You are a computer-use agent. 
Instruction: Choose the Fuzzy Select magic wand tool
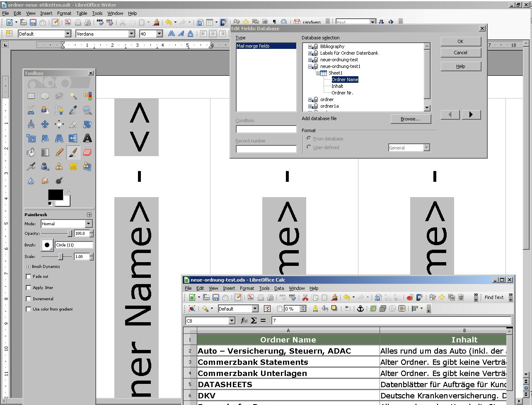point(73,96)
